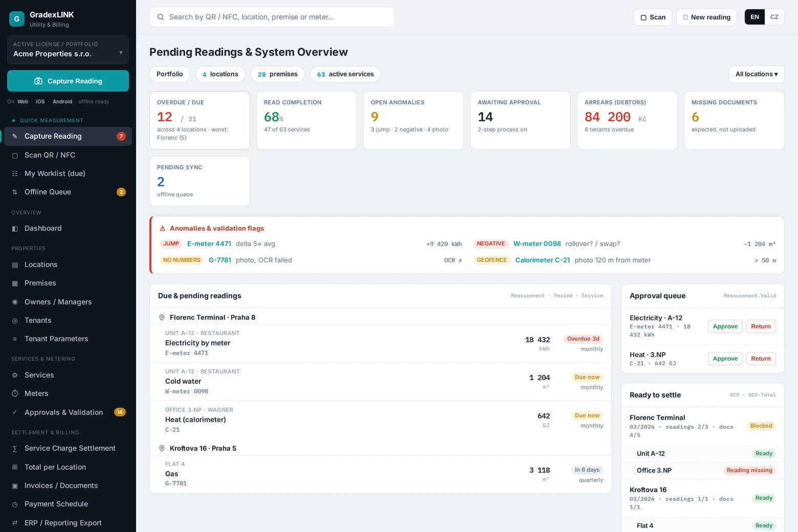Viewport: 798px width, 532px height.
Task: Click the Scan QR / NFC sidebar icon
Action: (15, 155)
